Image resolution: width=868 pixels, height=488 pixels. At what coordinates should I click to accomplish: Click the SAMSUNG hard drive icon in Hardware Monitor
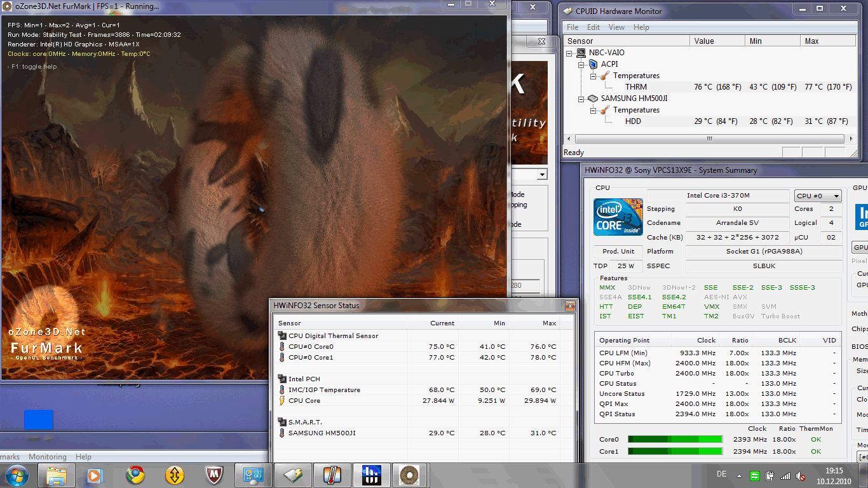(x=592, y=98)
